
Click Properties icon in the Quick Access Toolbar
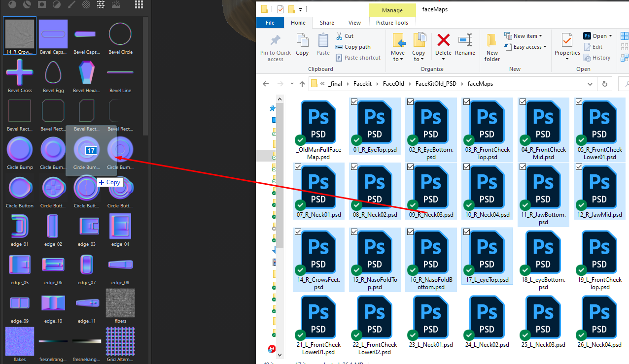tap(280, 9)
